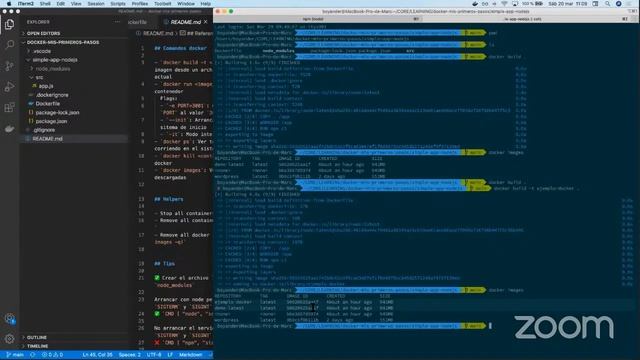Open the Shell menu
This screenshot has height=360, width=640.
pos(45,4)
